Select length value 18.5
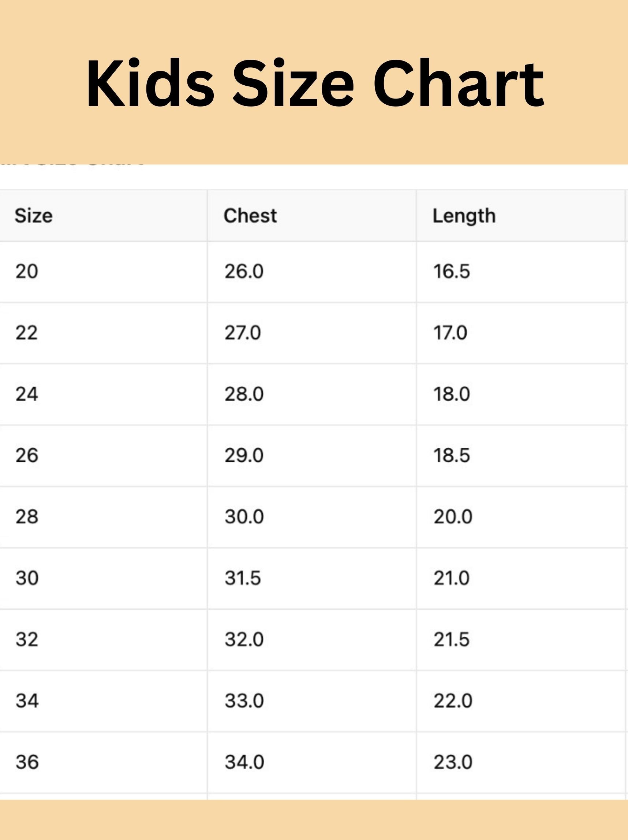 [x=452, y=455]
